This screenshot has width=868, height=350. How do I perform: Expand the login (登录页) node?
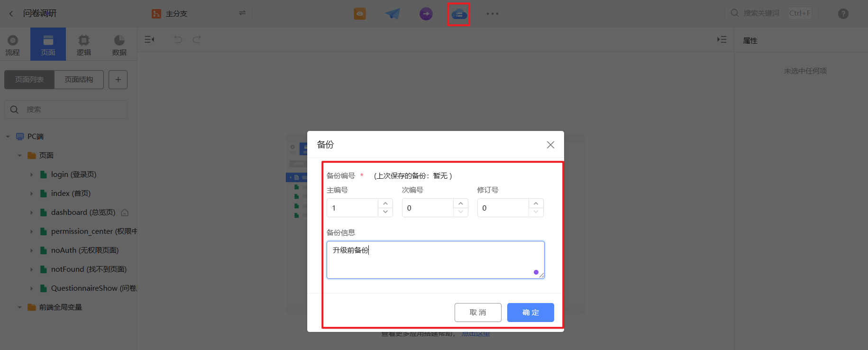click(x=31, y=175)
